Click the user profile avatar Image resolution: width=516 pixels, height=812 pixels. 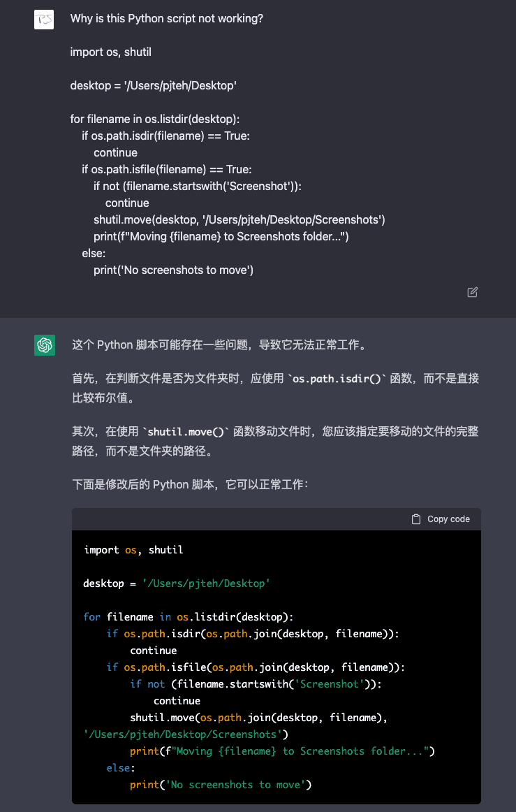tap(44, 20)
